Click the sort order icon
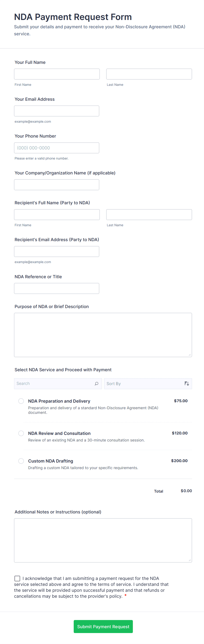Viewport: 204px width, 644px height. tap(186, 384)
